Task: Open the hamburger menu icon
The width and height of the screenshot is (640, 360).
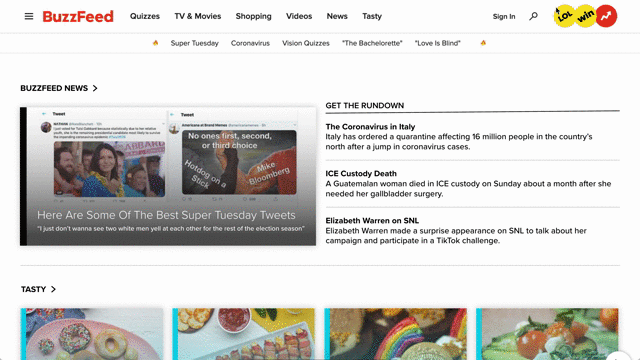Action: (29, 16)
